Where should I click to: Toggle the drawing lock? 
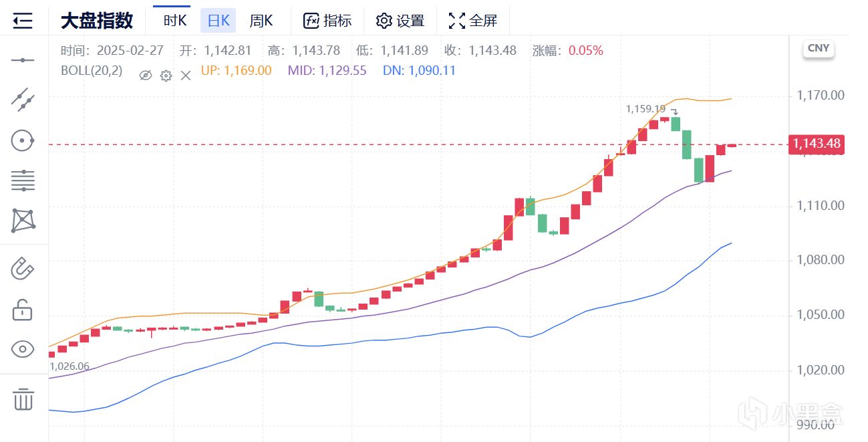pyautogui.click(x=23, y=310)
